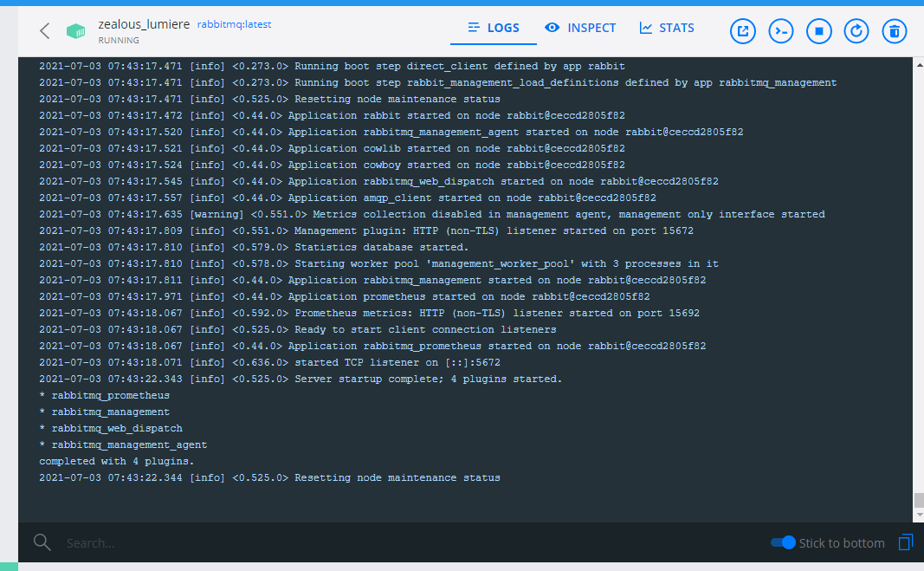Restart the container

tap(856, 30)
